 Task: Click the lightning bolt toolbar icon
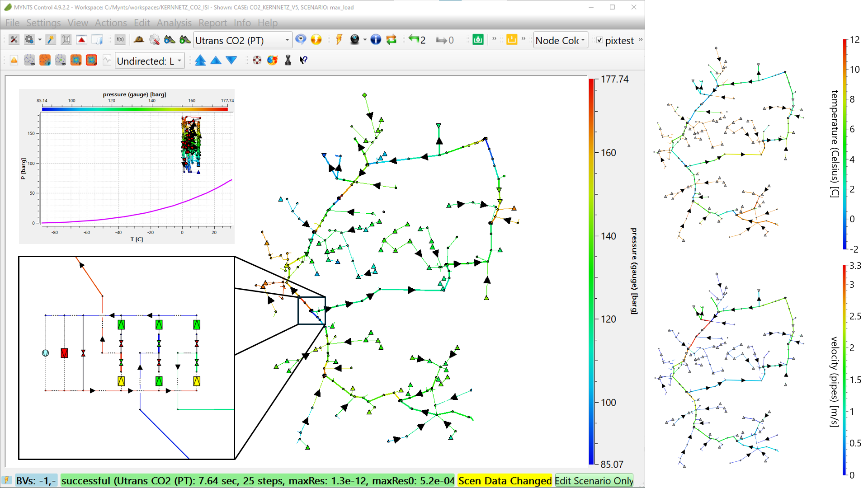pos(339,40)
